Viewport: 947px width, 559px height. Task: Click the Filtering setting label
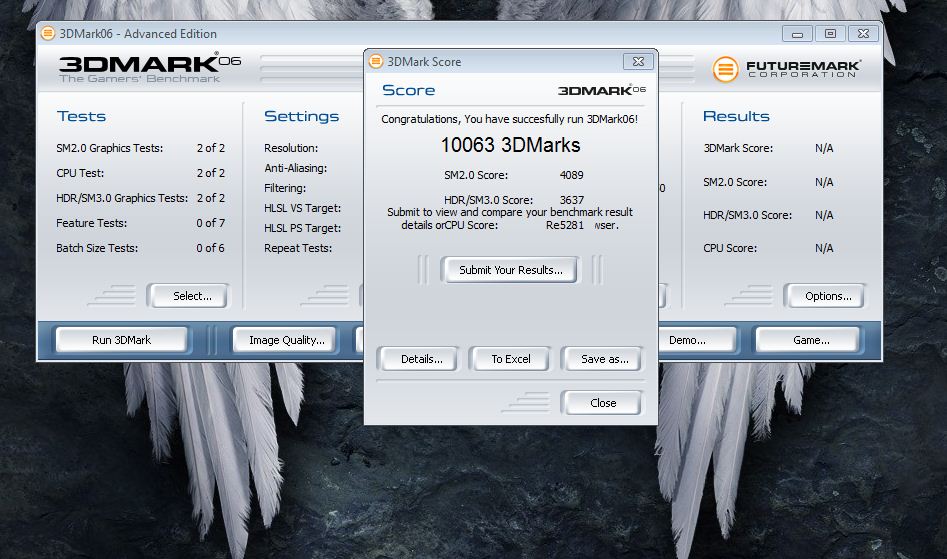pos(284,188)
